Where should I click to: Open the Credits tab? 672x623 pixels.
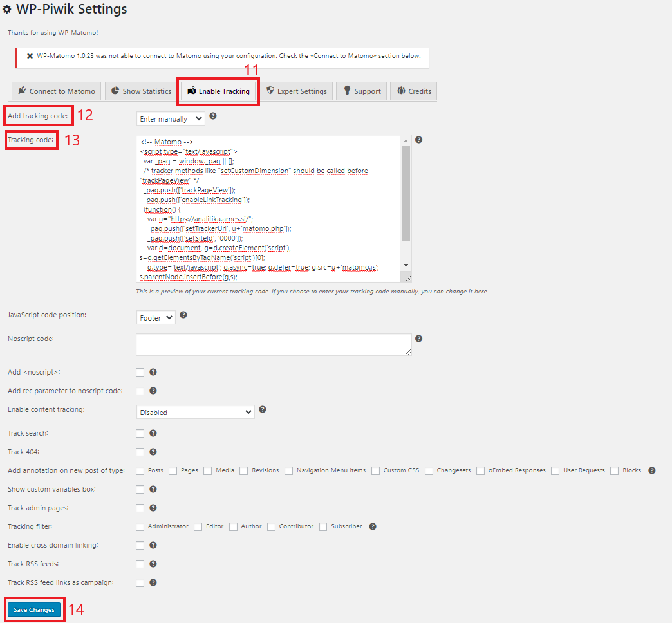click(x=414, y=91)
